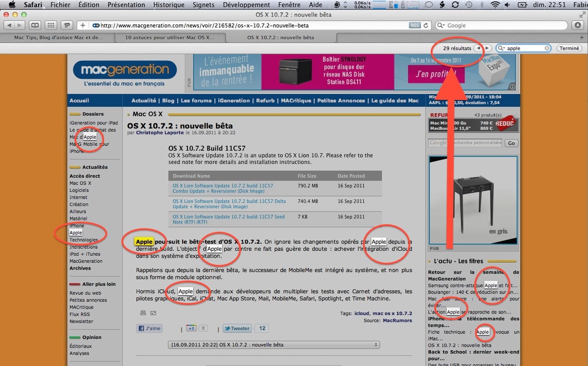This screenshot has height=366, width=588.
Task: Print the article using the printer icon
Action: (x=143, y=313)
